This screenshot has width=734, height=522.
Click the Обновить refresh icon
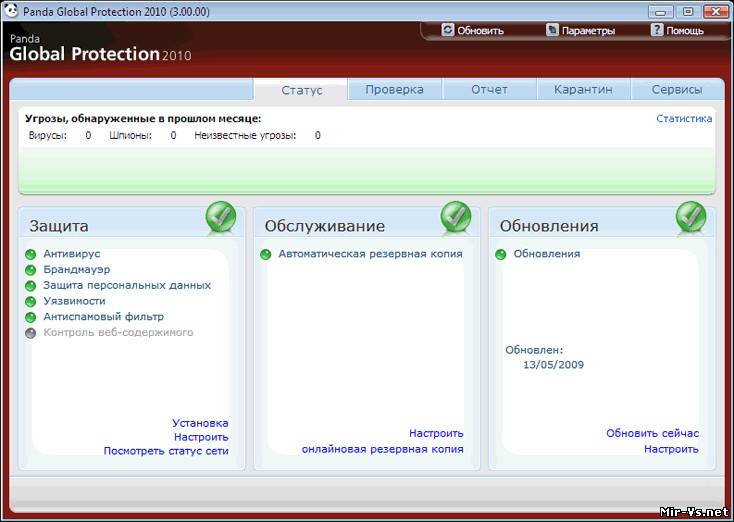(448, 30)
